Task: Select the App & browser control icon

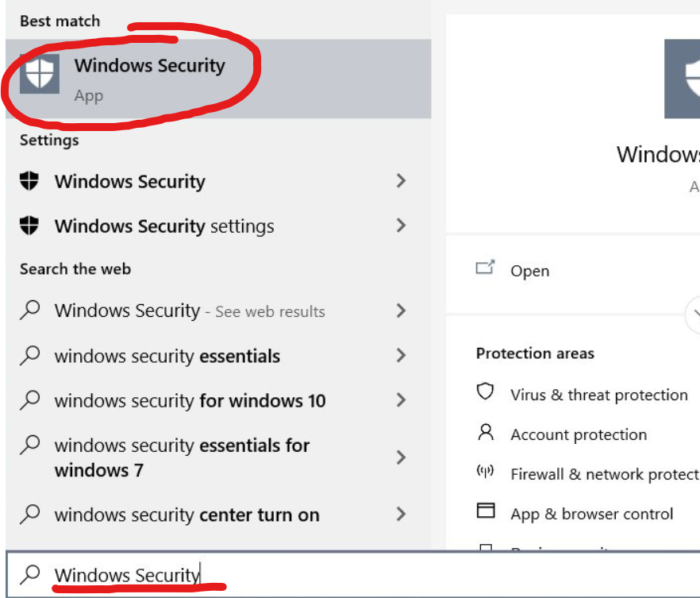Action: click(485, 512)
